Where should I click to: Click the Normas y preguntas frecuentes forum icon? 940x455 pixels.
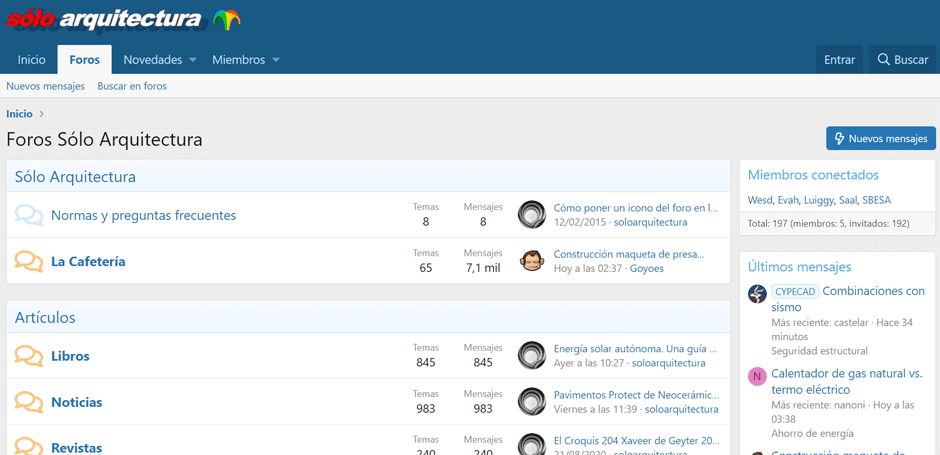tap(29, 215)
